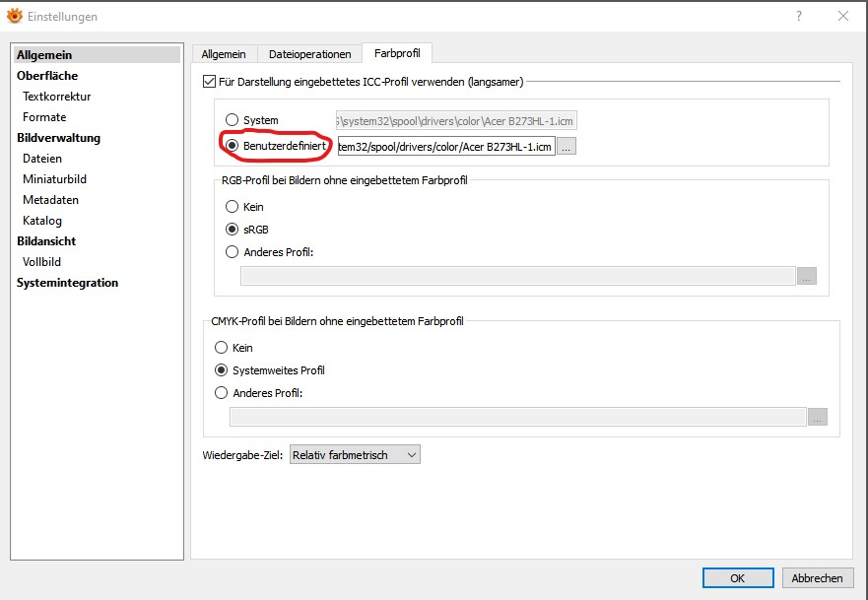Open Katalog settings
This screenshot has width=868, height=600.
point(42,221)
